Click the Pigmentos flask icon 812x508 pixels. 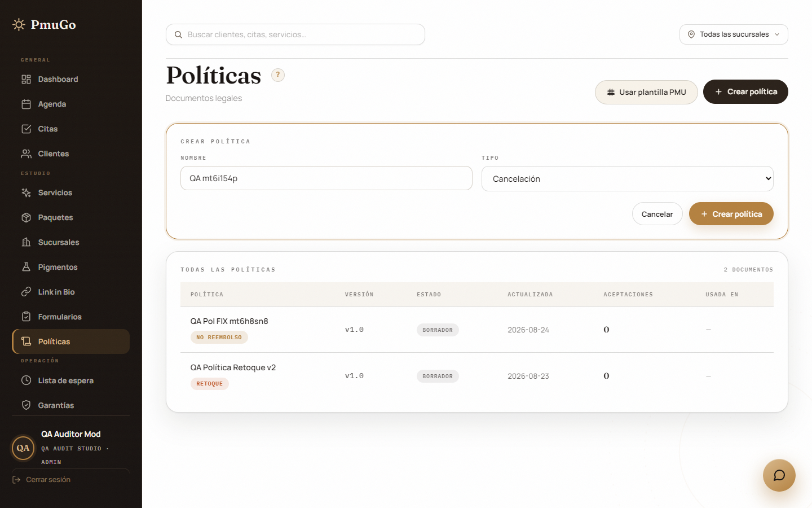pyautogui.click(x=26, y=267)
